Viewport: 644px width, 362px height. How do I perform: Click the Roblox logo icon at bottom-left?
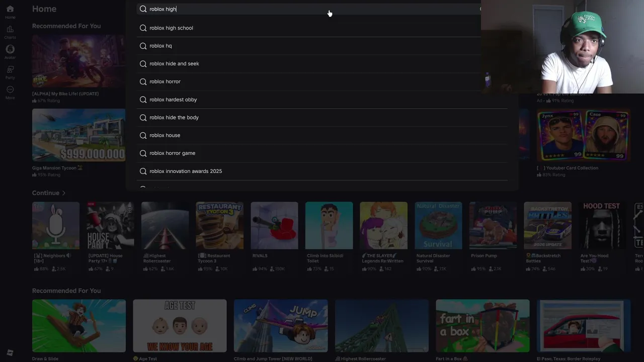(10, 352)
